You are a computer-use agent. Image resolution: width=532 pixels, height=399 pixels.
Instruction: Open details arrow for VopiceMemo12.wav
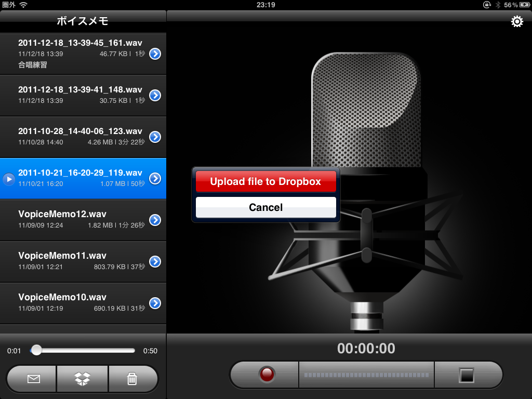tap(155, 220)
